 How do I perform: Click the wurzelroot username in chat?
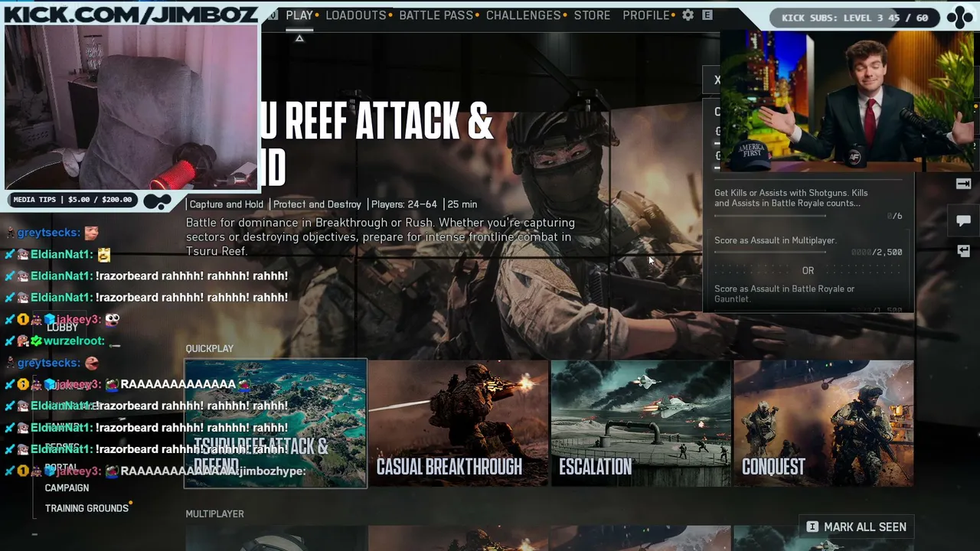click(x=73, y=341)
